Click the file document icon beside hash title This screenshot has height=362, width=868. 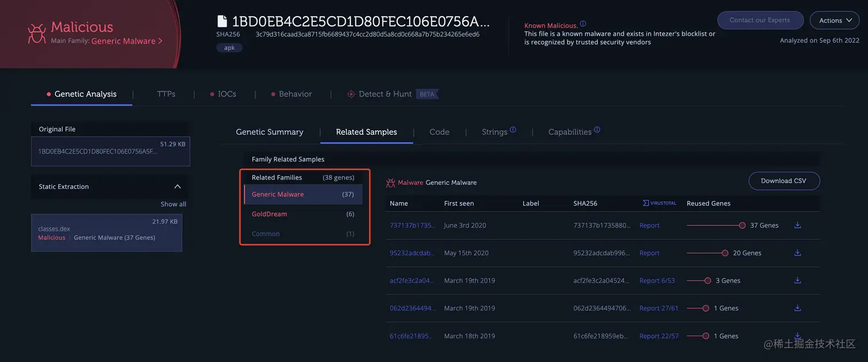click(x=222, y=22)
